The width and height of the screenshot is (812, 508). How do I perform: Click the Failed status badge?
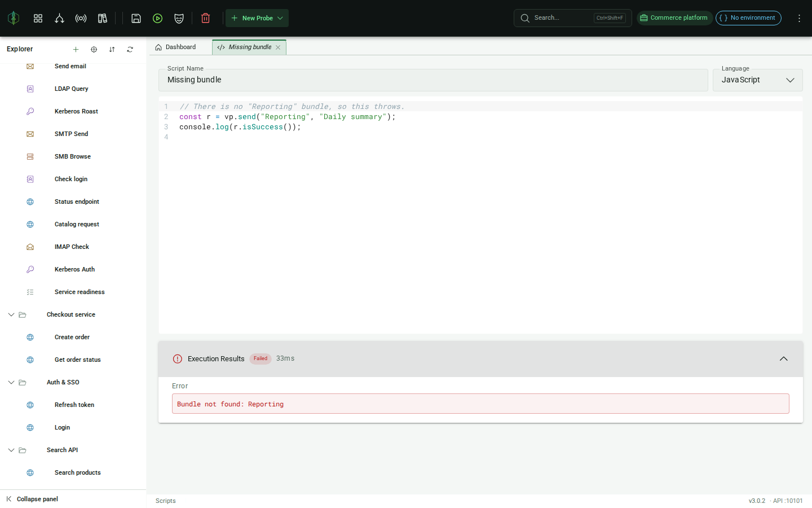point(261,359)
